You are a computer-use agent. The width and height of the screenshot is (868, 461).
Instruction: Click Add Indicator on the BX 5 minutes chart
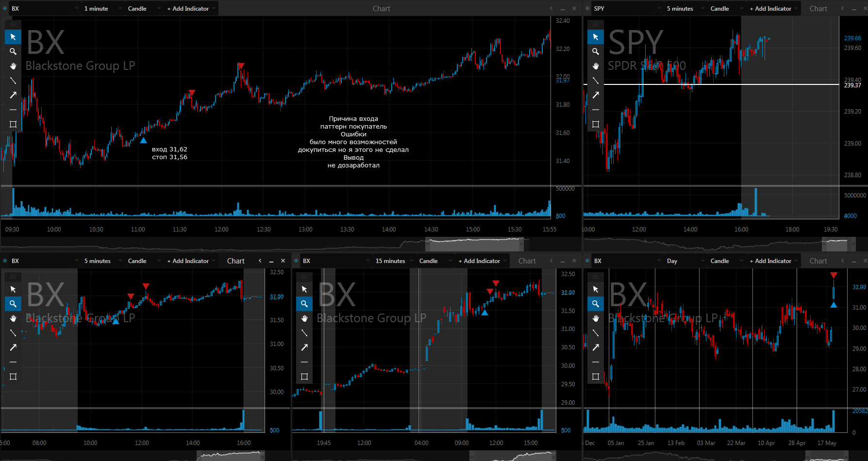tap(190, 261)
